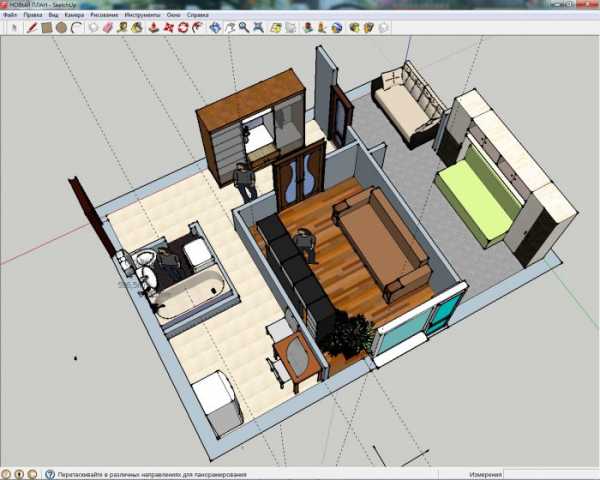The height and width of the screenshot is (480, 600).
Task: Activate the Move tool with red arrows
Action: coord(168,28)
